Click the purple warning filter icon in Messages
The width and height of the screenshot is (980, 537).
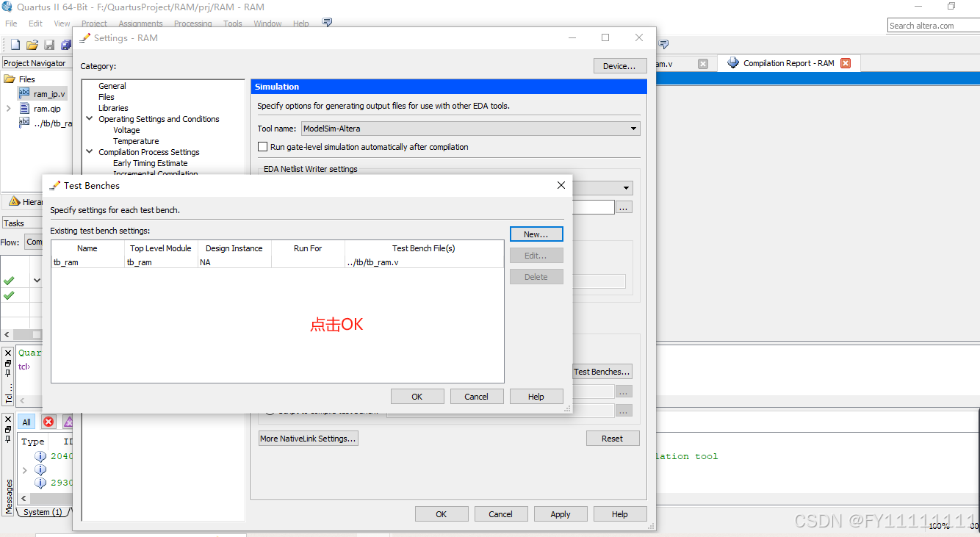(x=68, y=422)
